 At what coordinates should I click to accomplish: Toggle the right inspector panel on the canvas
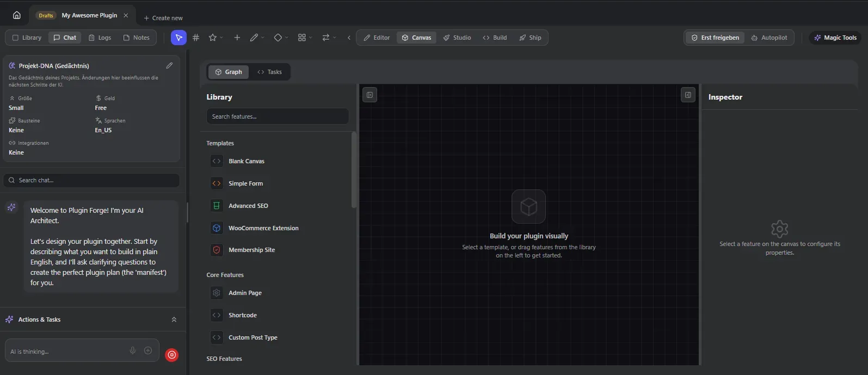point(688,95)
